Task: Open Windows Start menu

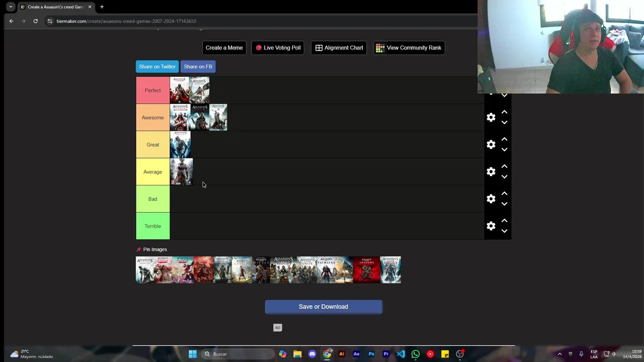Action: [x=193, y=354]
